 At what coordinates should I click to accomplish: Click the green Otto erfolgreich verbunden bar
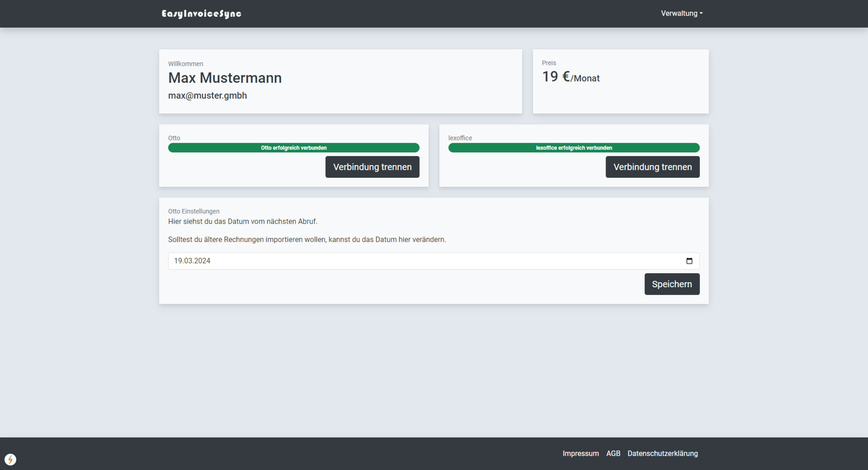(x=294, y=148)
